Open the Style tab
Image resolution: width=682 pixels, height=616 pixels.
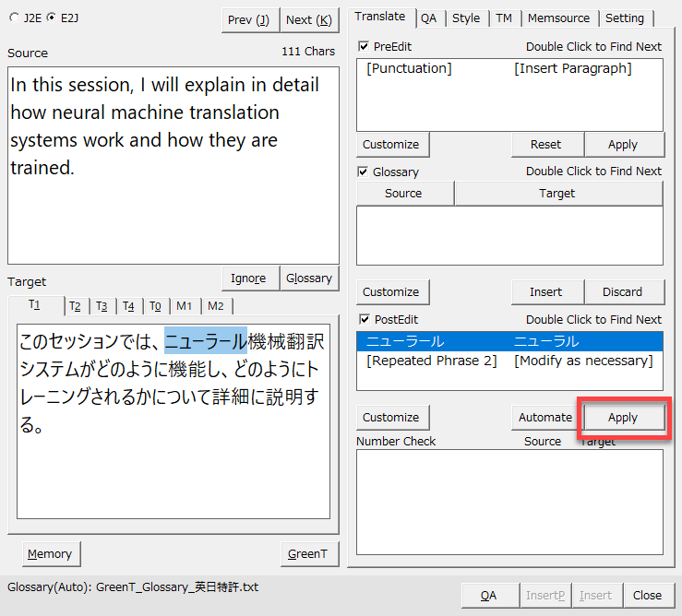tap(465, 18)
